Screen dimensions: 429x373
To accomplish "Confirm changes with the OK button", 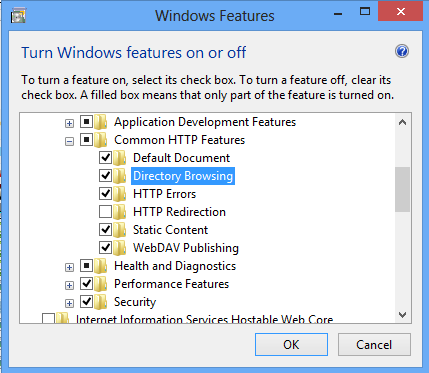I will click(x=291, y=345).
